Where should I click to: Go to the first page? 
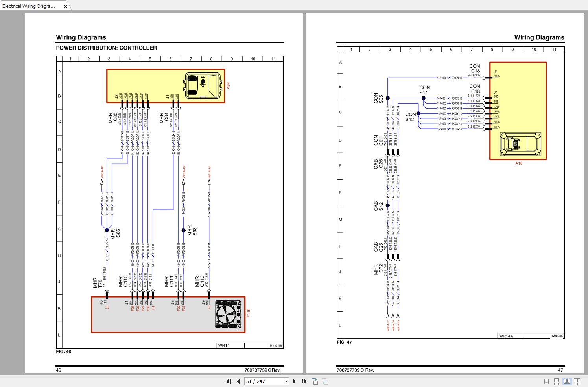pos(229,381)
